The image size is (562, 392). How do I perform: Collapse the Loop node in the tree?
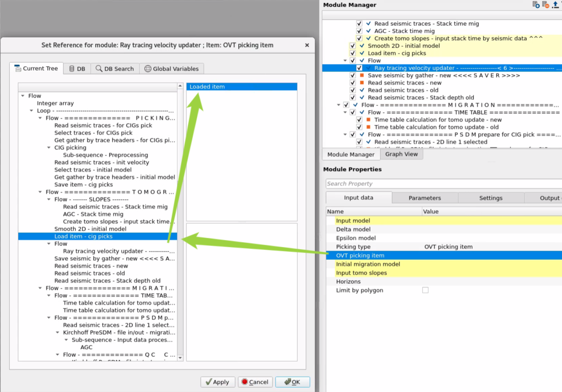click(x=32, y=111)
